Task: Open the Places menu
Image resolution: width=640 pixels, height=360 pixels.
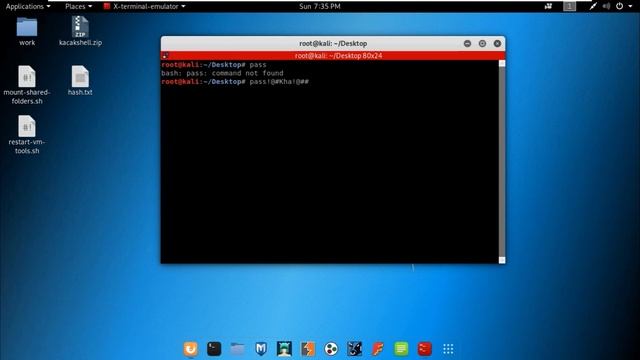Action: (78, 6)
